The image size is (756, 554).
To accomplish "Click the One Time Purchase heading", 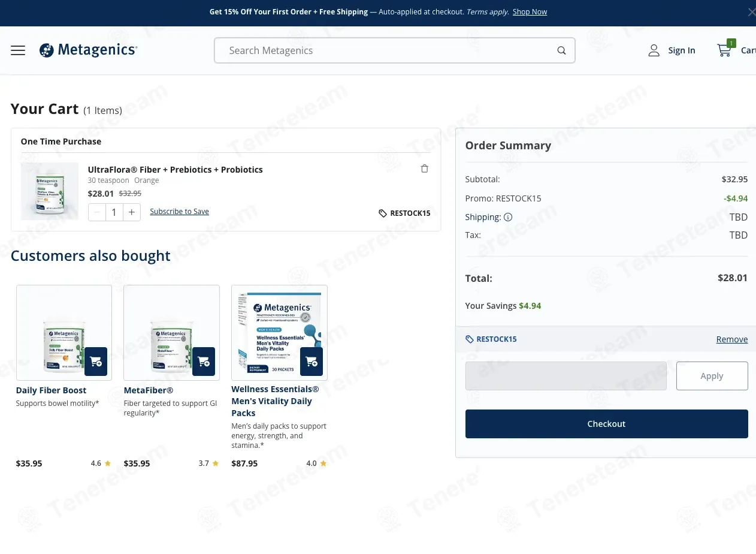I will pyautogui.click(x=61, y=141).
